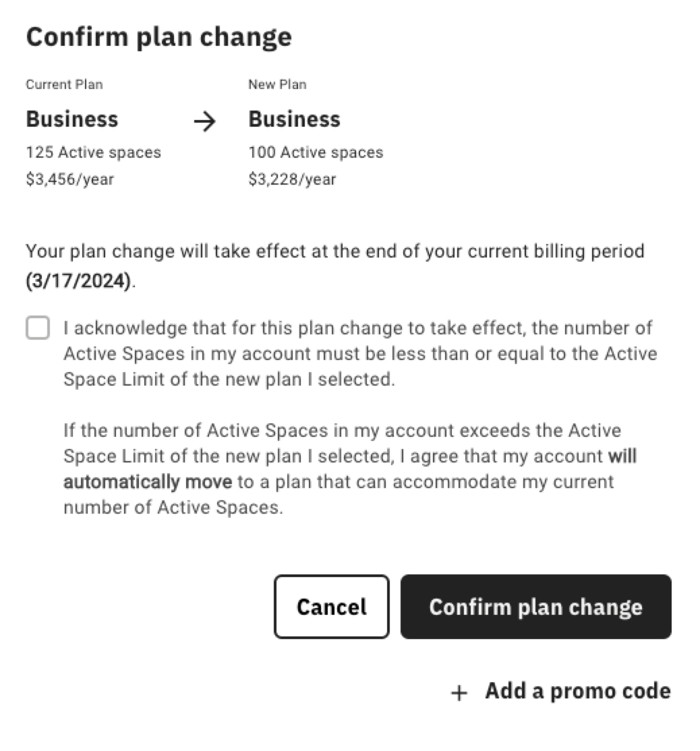Click the $3,456/year current price
The width and height of the screenshot is (700, 751).
click(x=70, y=179)
